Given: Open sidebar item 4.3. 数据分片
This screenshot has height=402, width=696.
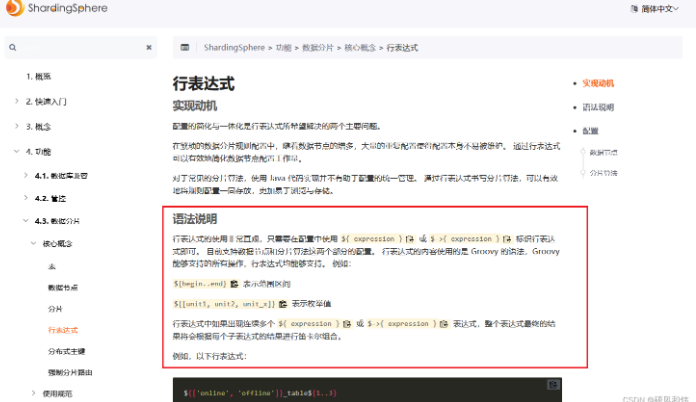Looking at the screenshot, I should pyautogui.click(x=57, y=221).
